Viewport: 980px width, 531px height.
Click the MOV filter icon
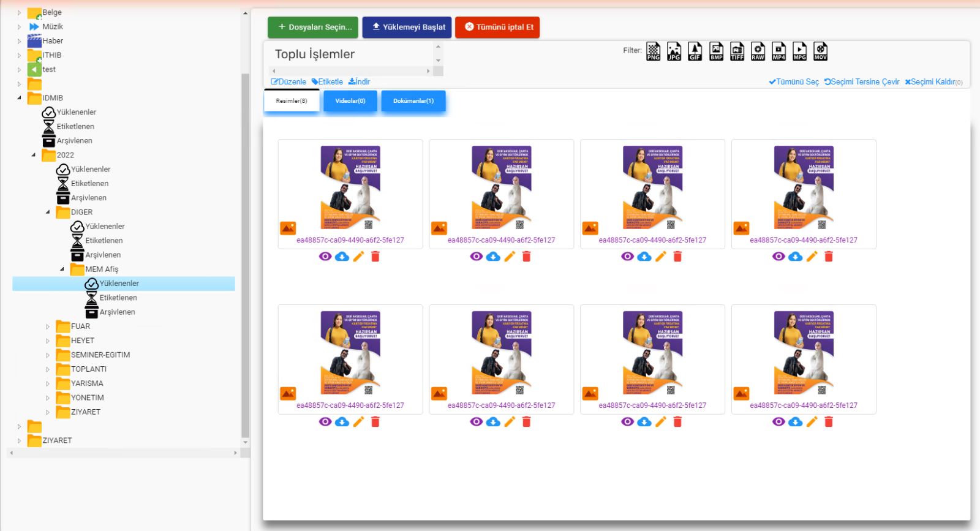coord(820,51)
